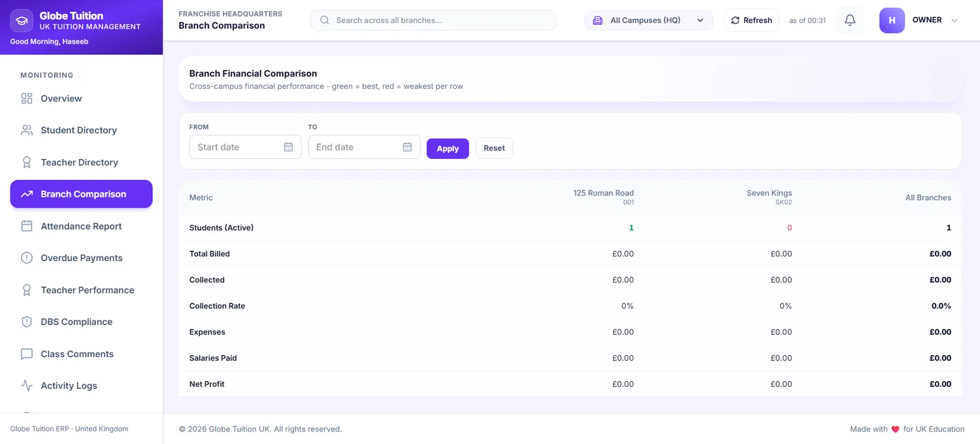Click the DBS Compliance shield icon

pyautogui.click(x=27, y=322)
